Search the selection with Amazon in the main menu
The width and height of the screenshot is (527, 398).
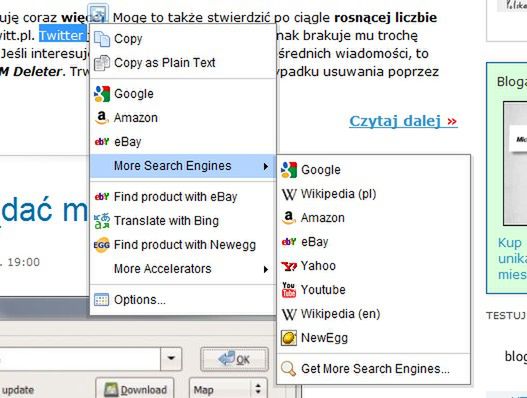pyautogui.click(x=183, y=118)
